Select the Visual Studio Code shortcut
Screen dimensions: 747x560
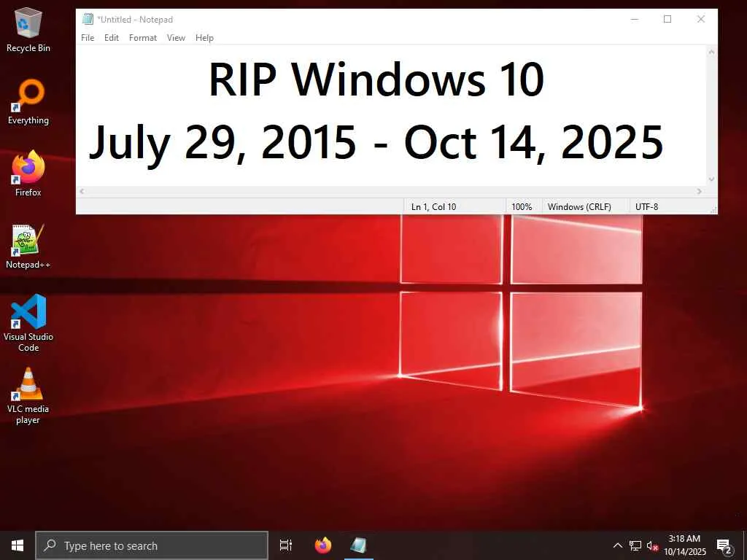click(x=28, y=323)
